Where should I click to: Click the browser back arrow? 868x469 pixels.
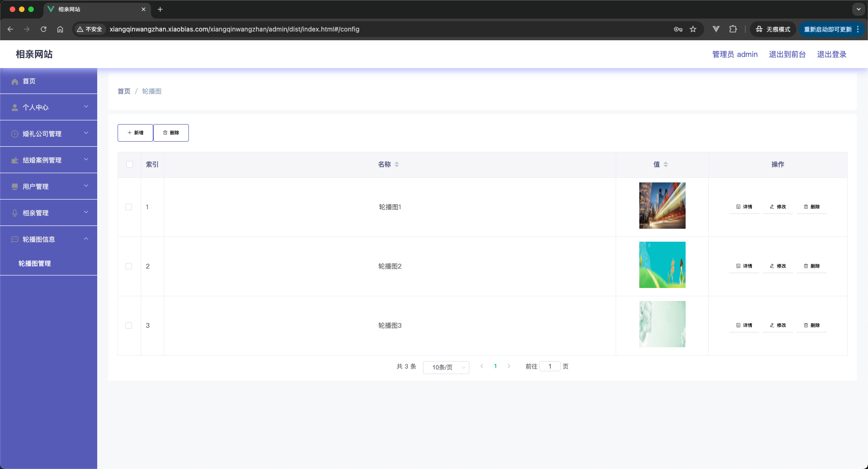coord(10,29)
